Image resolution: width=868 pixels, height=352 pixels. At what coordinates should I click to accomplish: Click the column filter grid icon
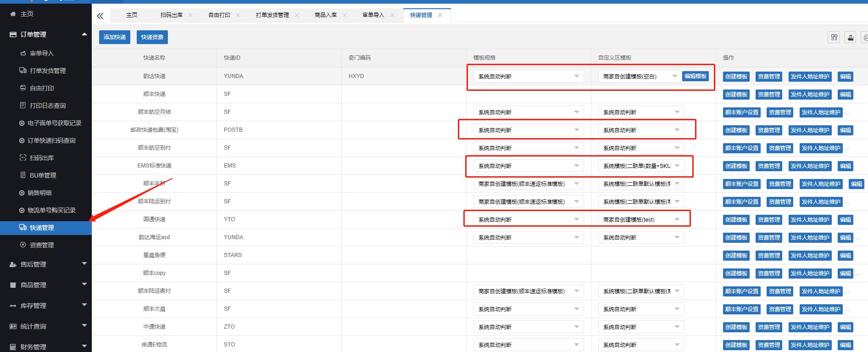click(x=834, y=37)
